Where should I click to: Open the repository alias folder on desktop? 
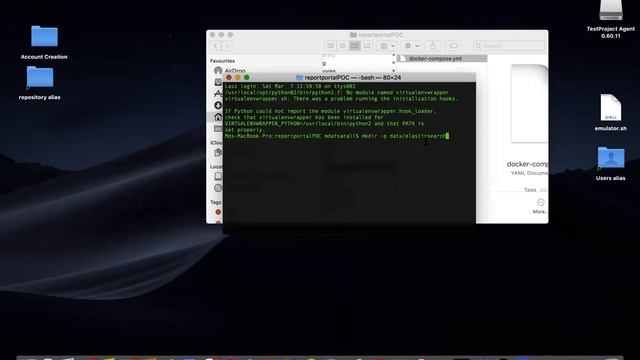(x=40, y=77)
